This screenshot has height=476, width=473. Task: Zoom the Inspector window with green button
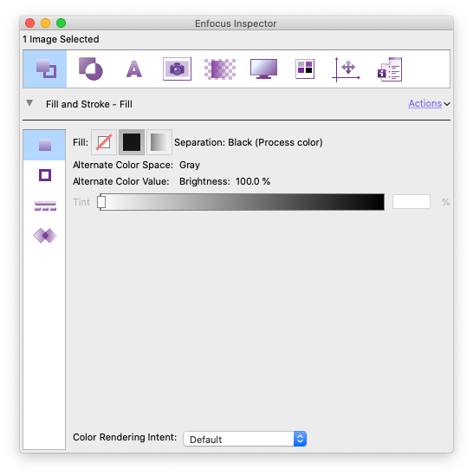point(61,23)
